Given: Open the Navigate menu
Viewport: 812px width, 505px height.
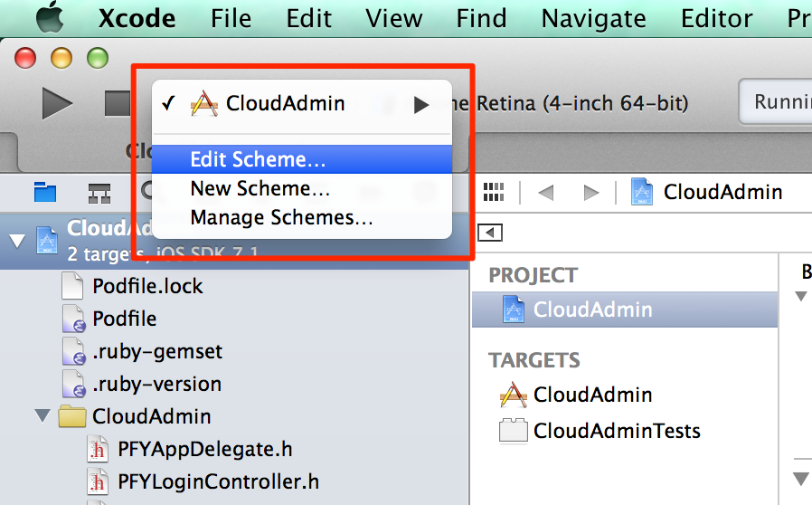Looking at the screenshot, I should 593,19.
